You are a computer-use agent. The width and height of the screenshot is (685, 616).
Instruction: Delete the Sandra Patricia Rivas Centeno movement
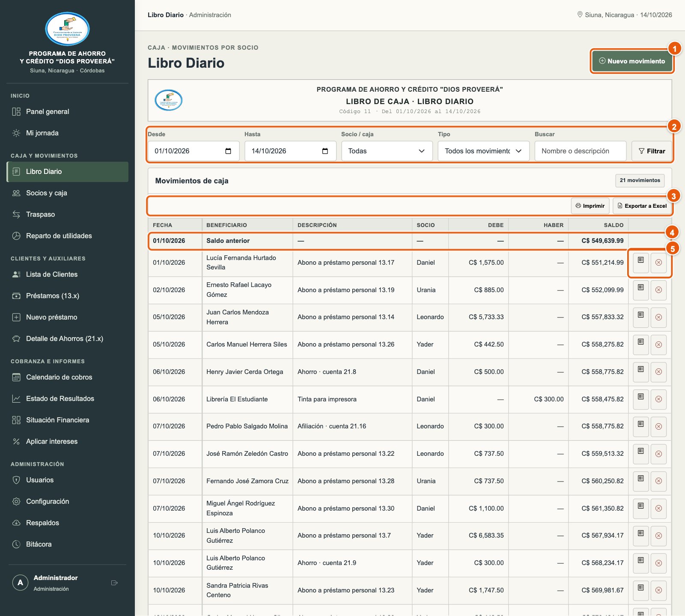[658, 590]
